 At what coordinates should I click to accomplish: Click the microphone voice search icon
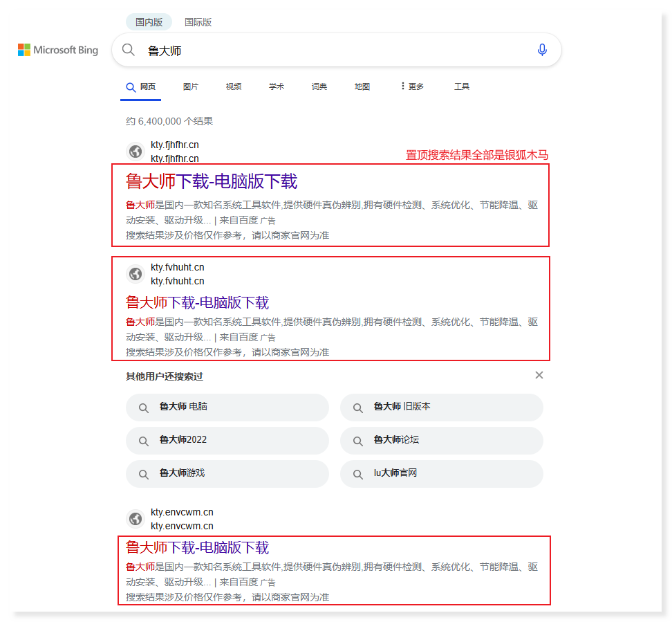click(x=542, y=50)
